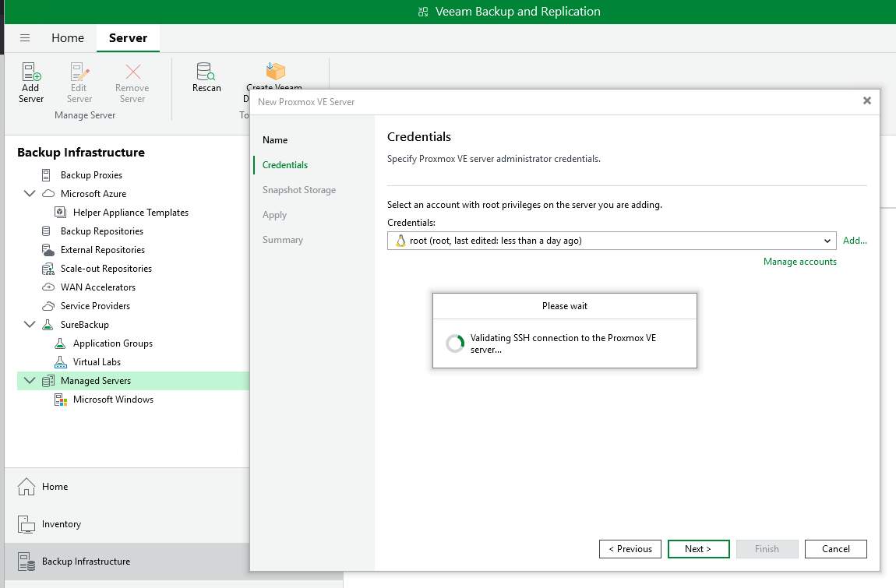The image size is (896, 588).
Task: Click the Next > button
Action: (698, 549)
